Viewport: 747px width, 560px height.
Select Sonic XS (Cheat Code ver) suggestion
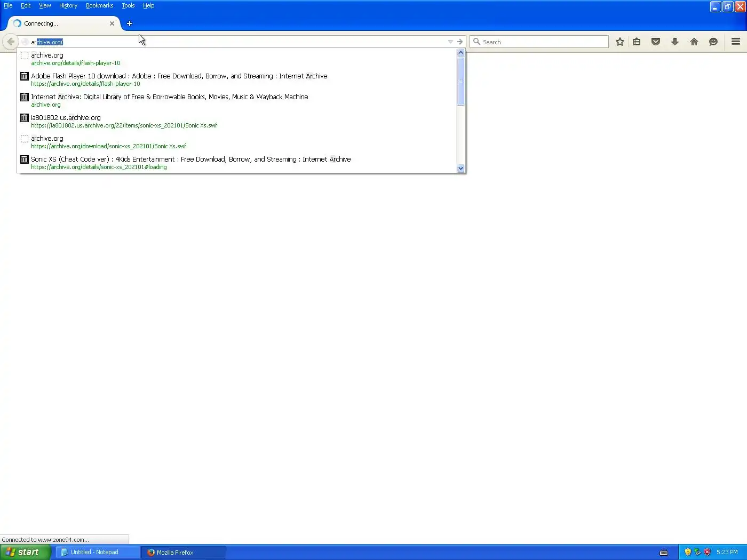pos(237,163)
